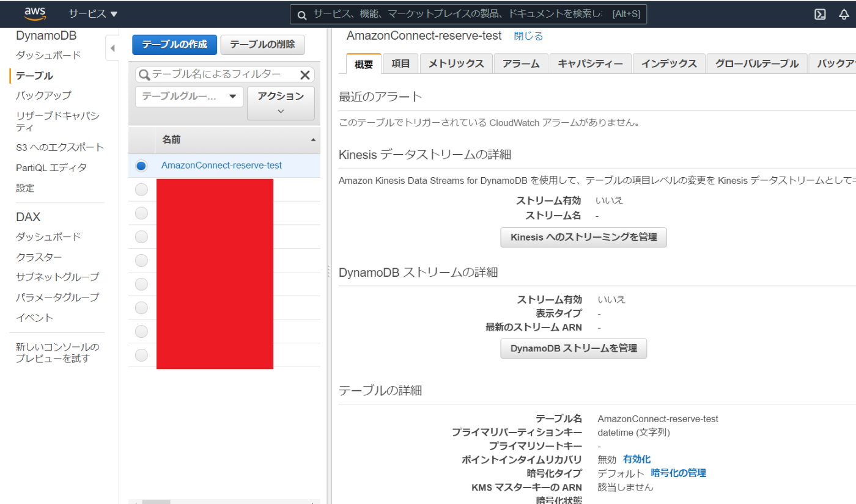Click テーブルの作成 button
The image size is (856, 504).
174,45
